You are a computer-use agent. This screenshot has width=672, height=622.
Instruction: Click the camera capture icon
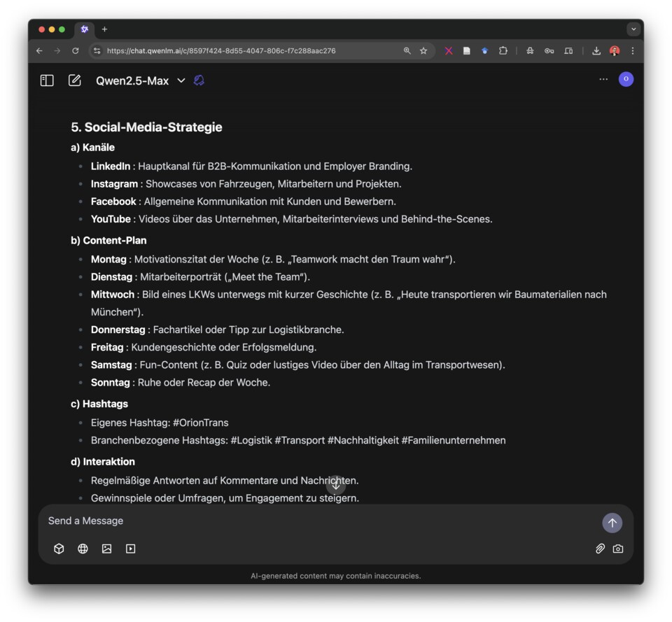pyautogui.click(x=618, y=549)
